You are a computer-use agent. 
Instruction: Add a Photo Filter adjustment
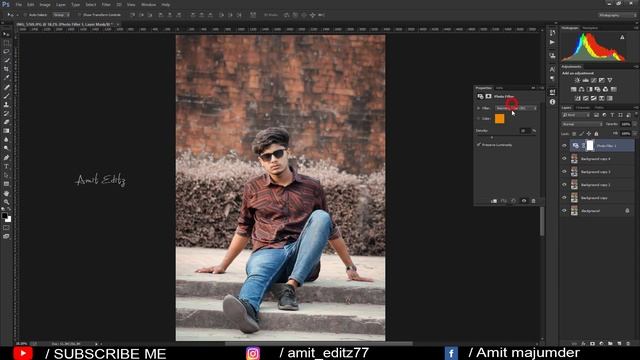pyautogui.click(x=598, y=89)
